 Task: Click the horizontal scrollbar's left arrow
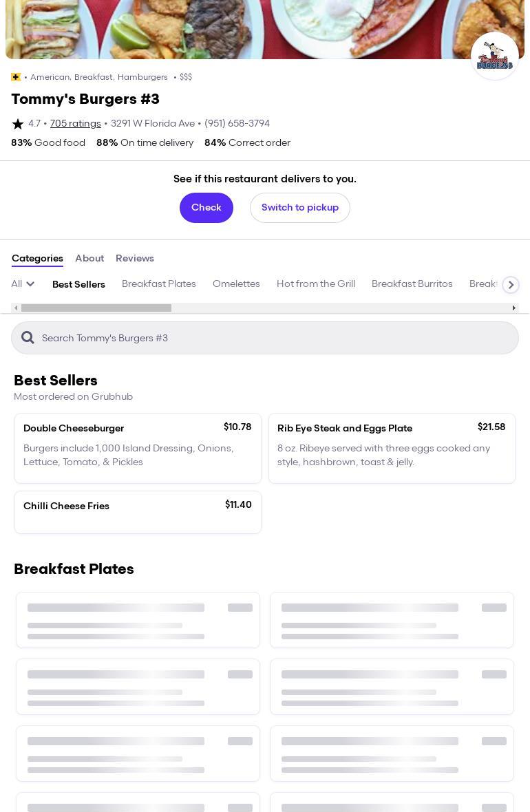coord(16,308)
